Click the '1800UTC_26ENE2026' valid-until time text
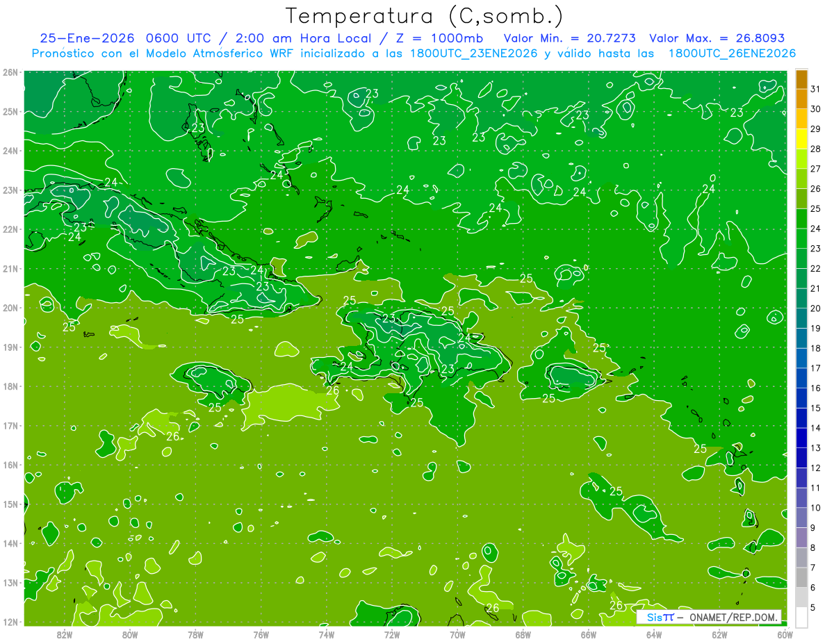 pos(732,53)
